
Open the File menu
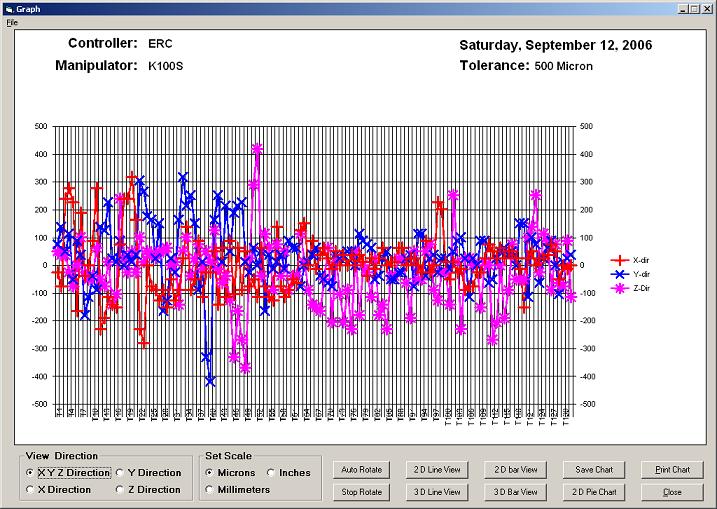(12, 22)
